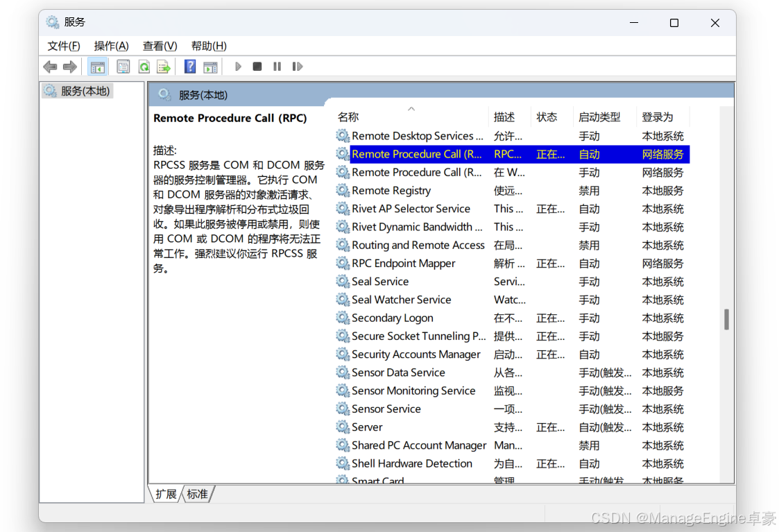
Task: Click the Restart Service toolbar icon
Action: pos(297,67)
